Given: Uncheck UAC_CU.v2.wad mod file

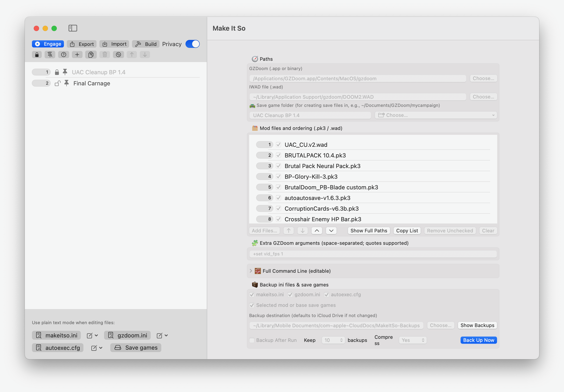Looking at the screenshot, I should [x=278, y=145].
